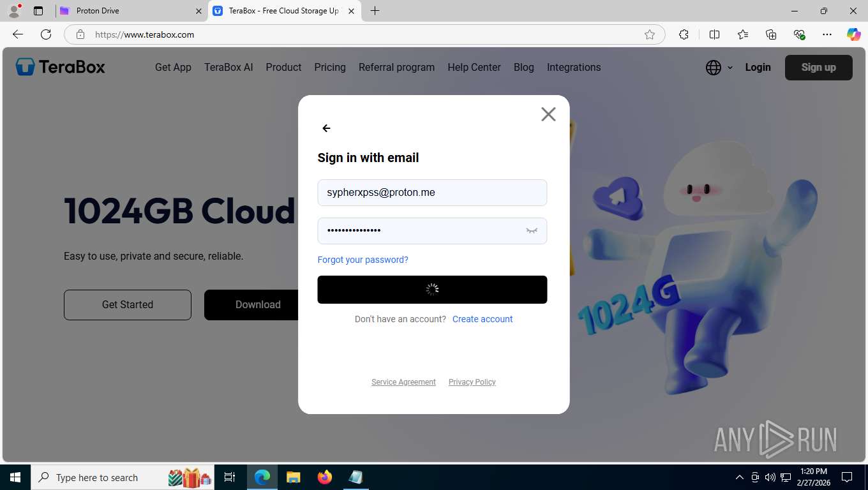Switch to the TeraBox browser tab
This screenshot has width=868, height=490.
(284, 11)
